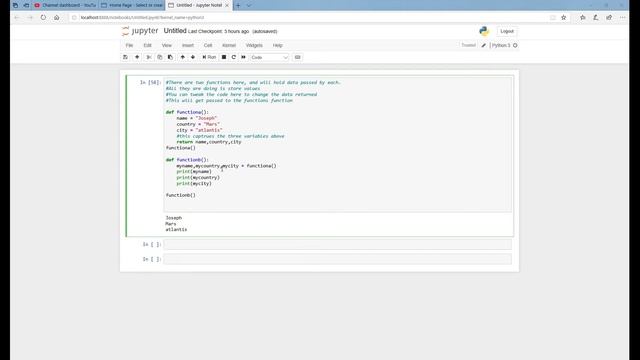The height and width of the screenshot is (360, 640).
Task: Open the File menu
Action: click(x=129, y=45)
